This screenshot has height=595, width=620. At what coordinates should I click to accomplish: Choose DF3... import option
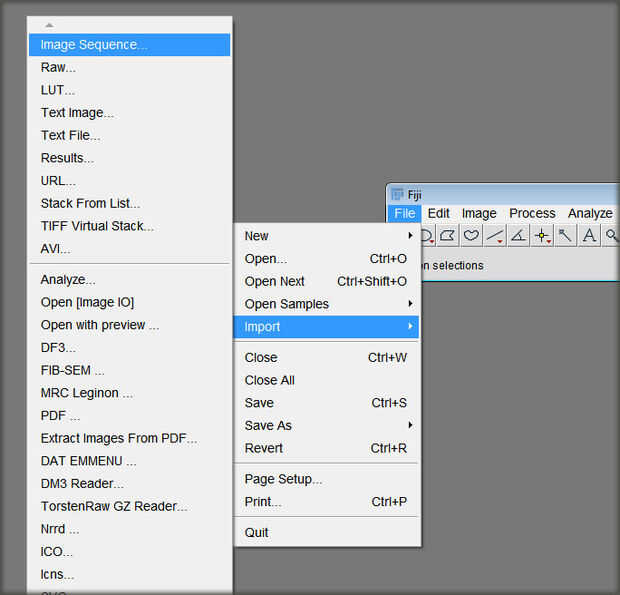[x=130, y=348]
